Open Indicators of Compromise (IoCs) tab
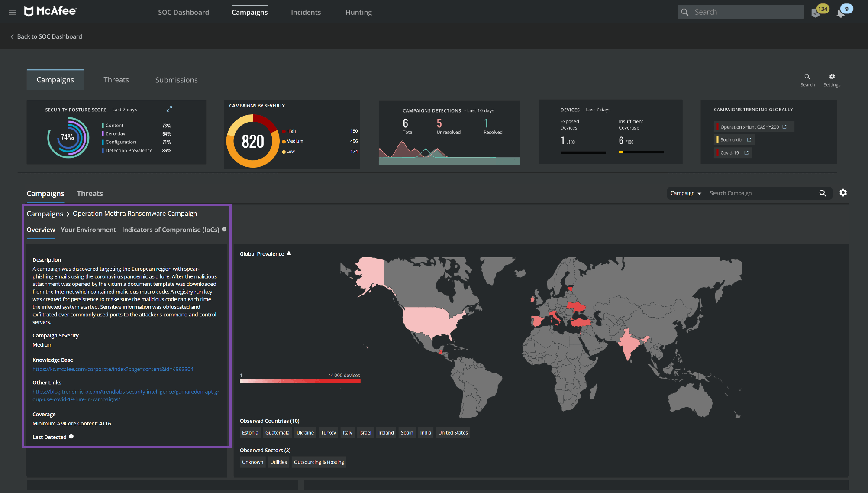Image resolution: width=868 pixels, height=493 pixels. pos(171,230)
